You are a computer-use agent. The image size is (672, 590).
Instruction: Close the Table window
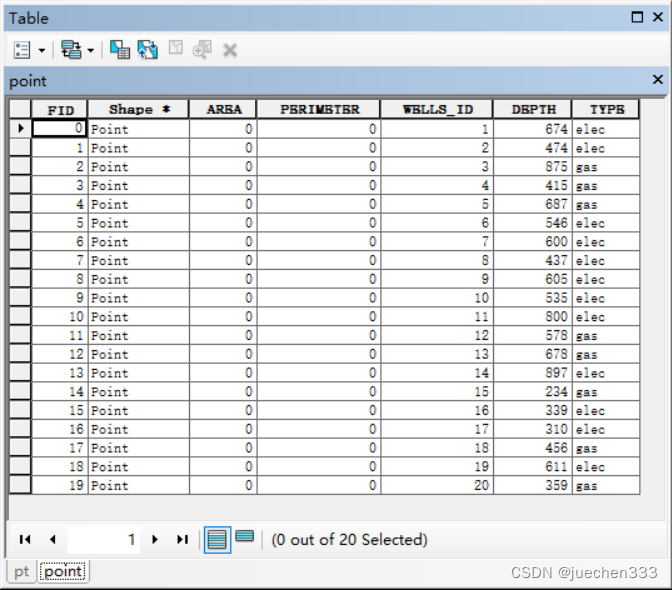[658, 17]
